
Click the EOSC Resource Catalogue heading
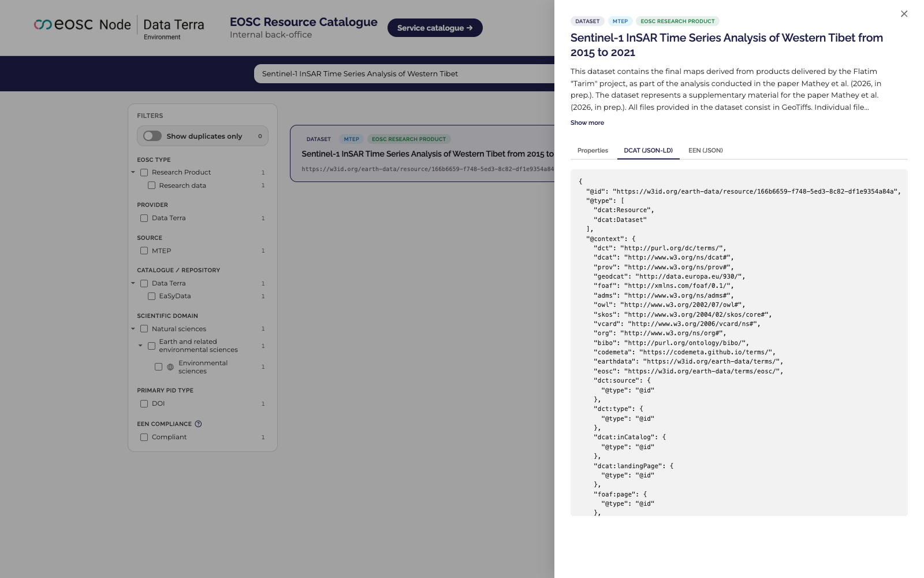pos(304,22)
